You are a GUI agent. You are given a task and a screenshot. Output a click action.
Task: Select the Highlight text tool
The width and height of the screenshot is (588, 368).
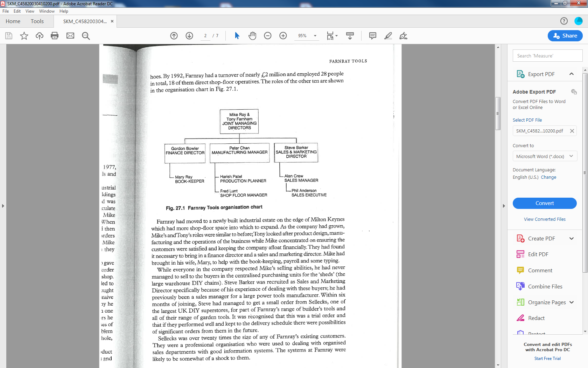point(388,35)
